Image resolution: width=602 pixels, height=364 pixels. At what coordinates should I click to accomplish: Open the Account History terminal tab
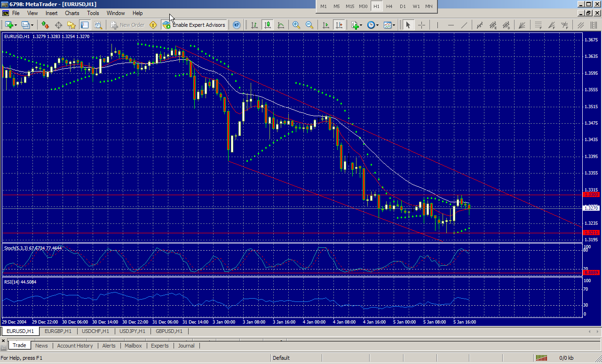(x=75, y=346)
